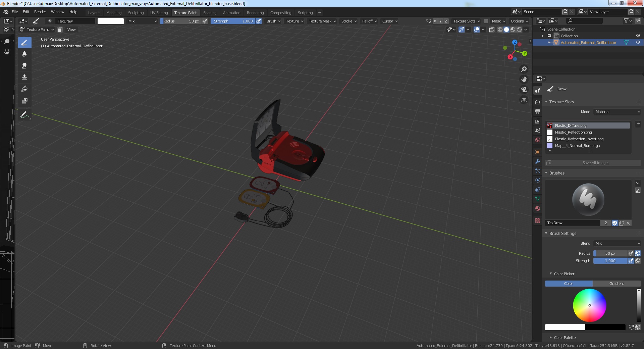The image size is (644, 349).
Task: Open Texture properties checker tab
Action: [538, 220]
